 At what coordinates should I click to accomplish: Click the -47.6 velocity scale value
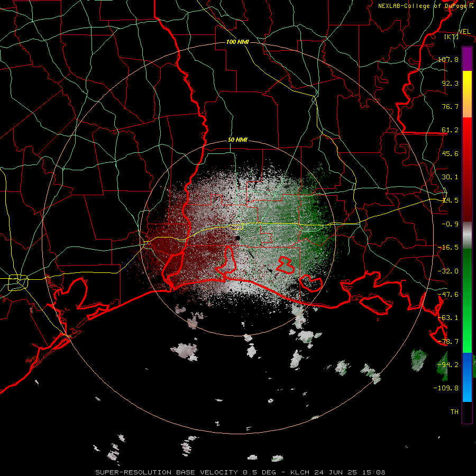click(448, 295)
